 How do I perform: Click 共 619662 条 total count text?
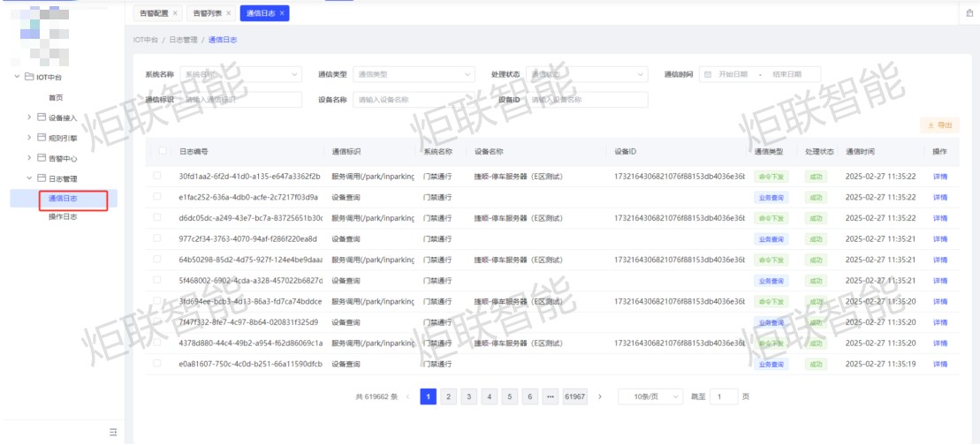coord(376,396)
